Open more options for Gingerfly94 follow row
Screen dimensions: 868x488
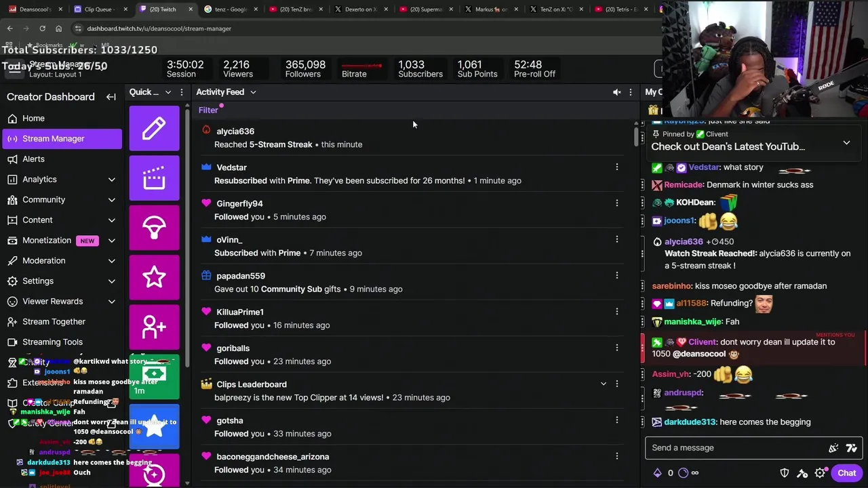pyautogui.click(x=616, y=203)
